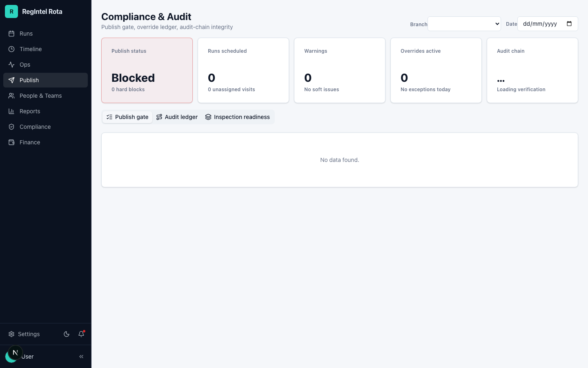The width and height of the screenshot is (588, 368).
Task: Click the Inspection readiness layers icon
Action: pyautogui.click(x=208, y=117)
